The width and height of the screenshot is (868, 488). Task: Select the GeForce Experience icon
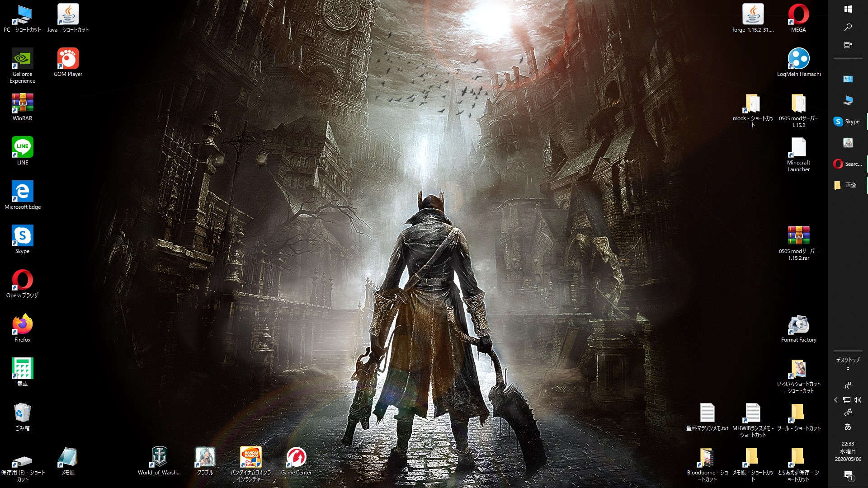pos(22,66)
